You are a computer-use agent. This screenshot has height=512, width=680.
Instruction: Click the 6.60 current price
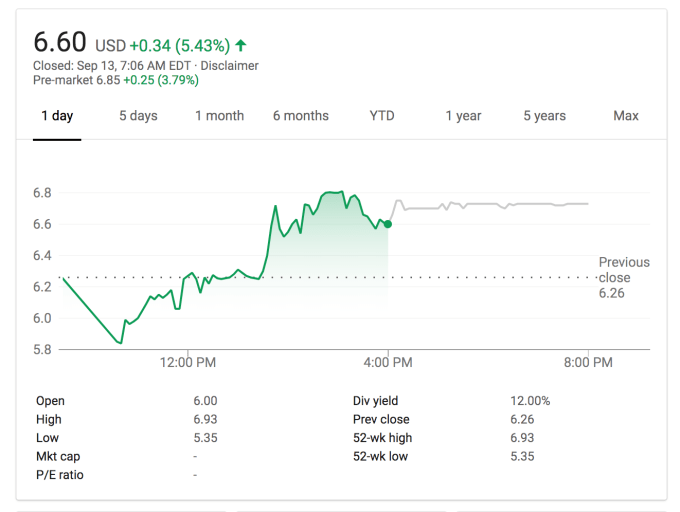[x=60, y=43]
